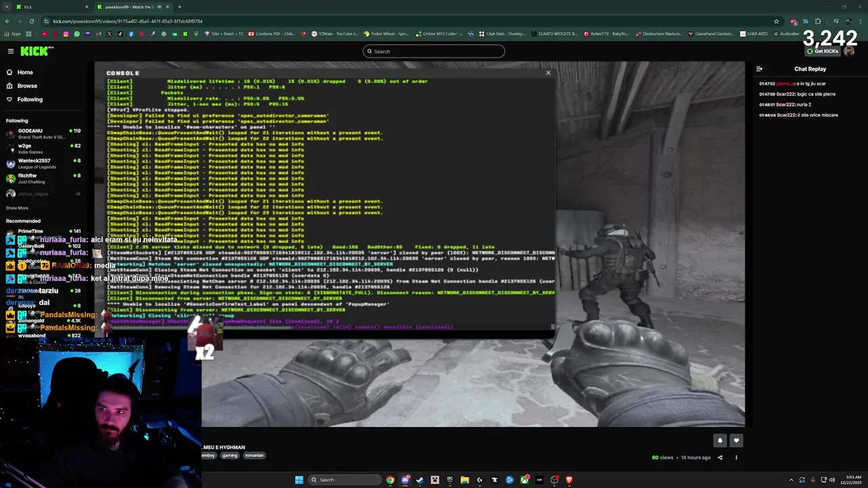This screenshot has height=488, width=868.
Task: Open the browser extensions puzzle icon
Action: point(818,21)
